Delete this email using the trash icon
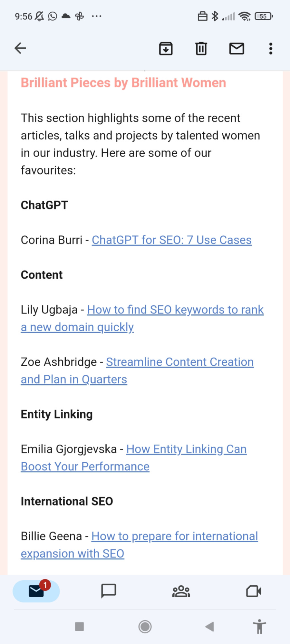Viewport: 290px width, 644px height. pyautogui.click(x=201, y=49)
